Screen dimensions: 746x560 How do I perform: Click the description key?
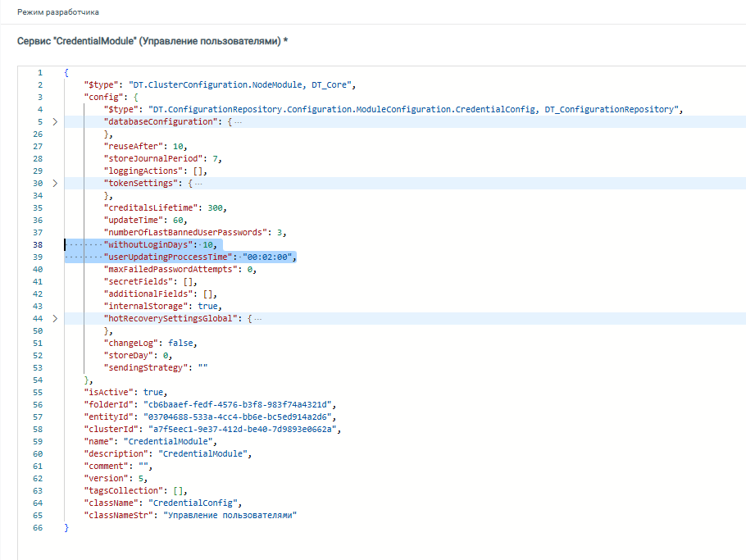tap(116, 454)
